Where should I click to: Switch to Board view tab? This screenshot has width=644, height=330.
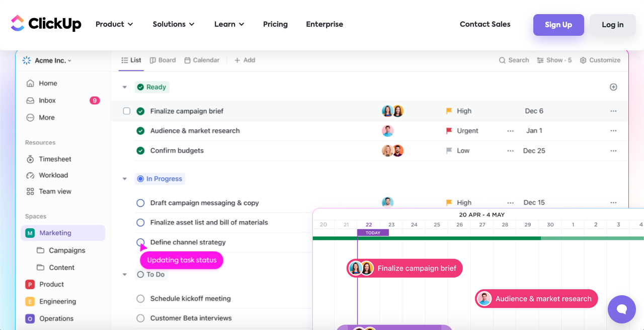coord(163,60)
